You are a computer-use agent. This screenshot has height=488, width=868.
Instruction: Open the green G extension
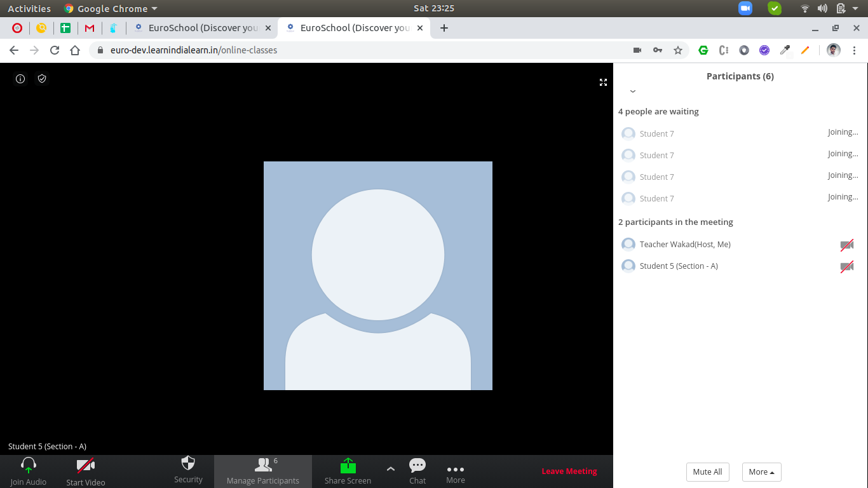703,50
